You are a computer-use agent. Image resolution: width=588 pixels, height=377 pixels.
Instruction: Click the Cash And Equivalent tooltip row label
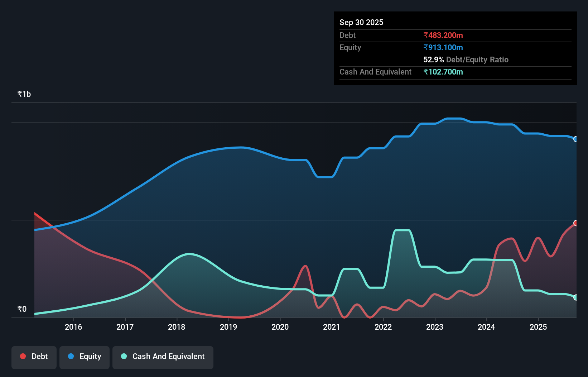point(375,72)
